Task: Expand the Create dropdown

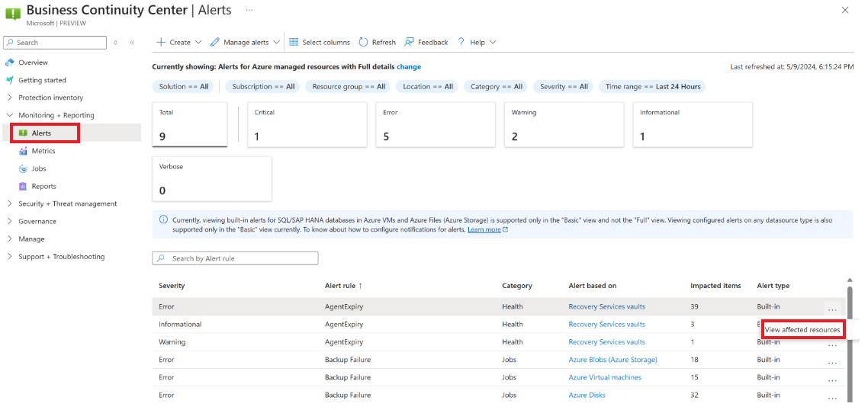Action: pyautogui.click(x=179, y=43)
